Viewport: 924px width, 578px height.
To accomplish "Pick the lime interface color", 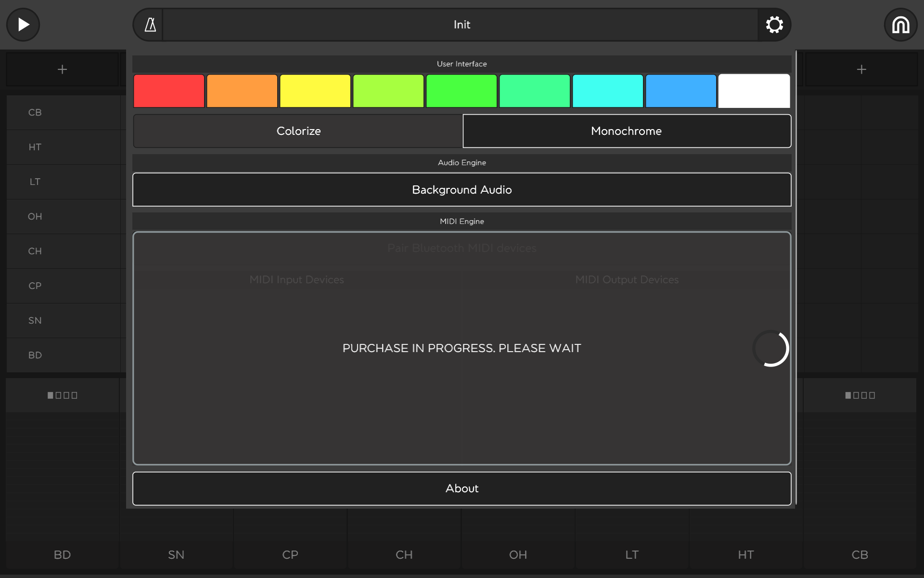I will pyautogui.click(x=388, y=91).
